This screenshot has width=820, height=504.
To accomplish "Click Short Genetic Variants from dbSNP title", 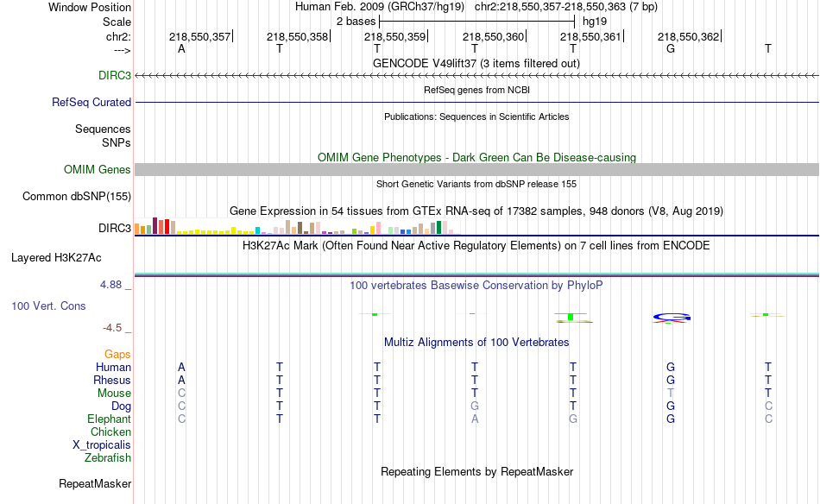I will point(476,184).
